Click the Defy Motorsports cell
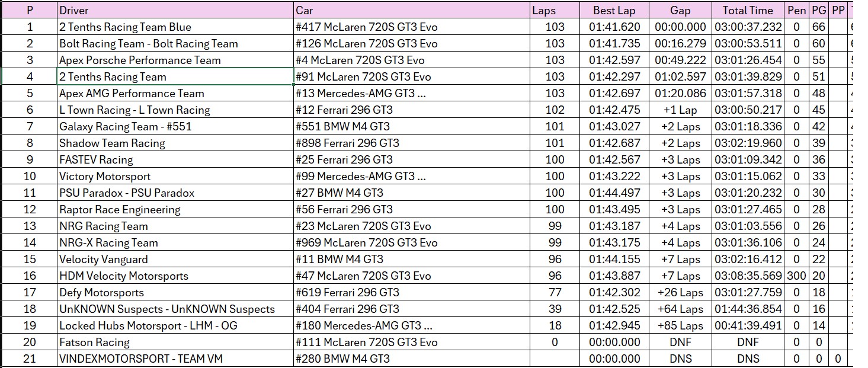 (175, 292)
